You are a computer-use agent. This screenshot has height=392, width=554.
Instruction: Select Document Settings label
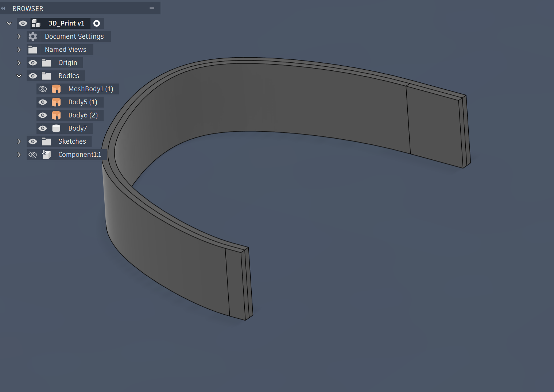(74, 36)
